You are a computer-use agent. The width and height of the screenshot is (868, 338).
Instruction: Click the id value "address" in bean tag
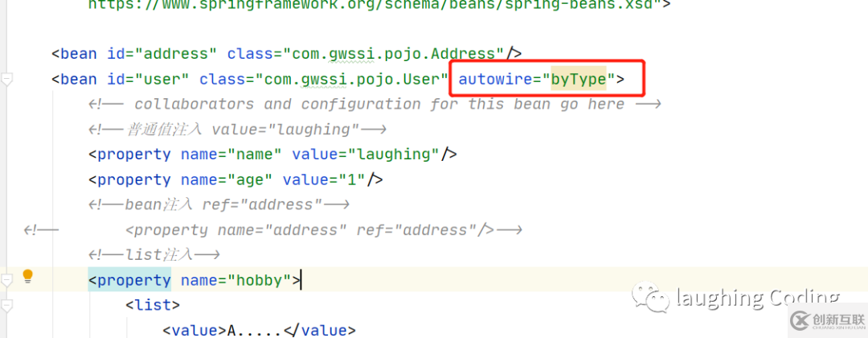175,54
